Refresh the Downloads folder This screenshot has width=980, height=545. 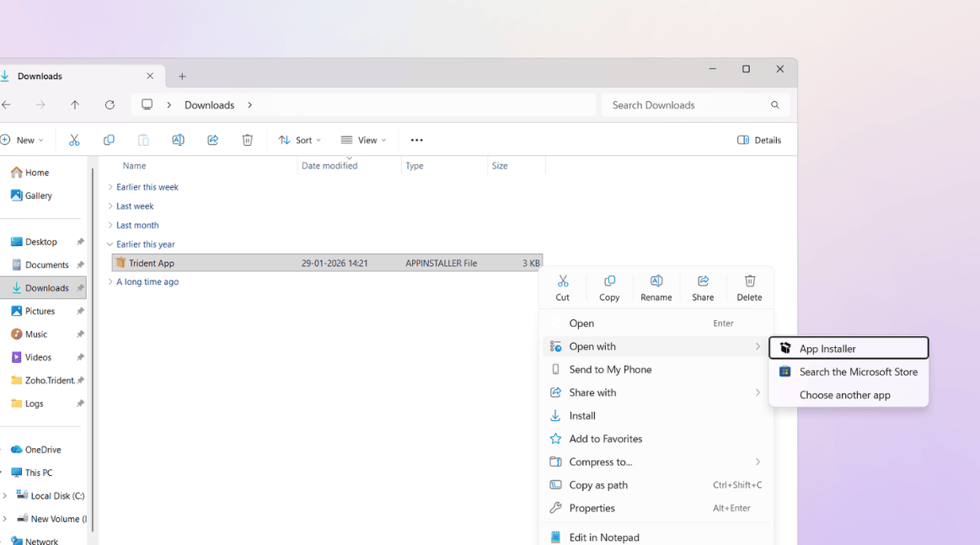coord(110,105)
